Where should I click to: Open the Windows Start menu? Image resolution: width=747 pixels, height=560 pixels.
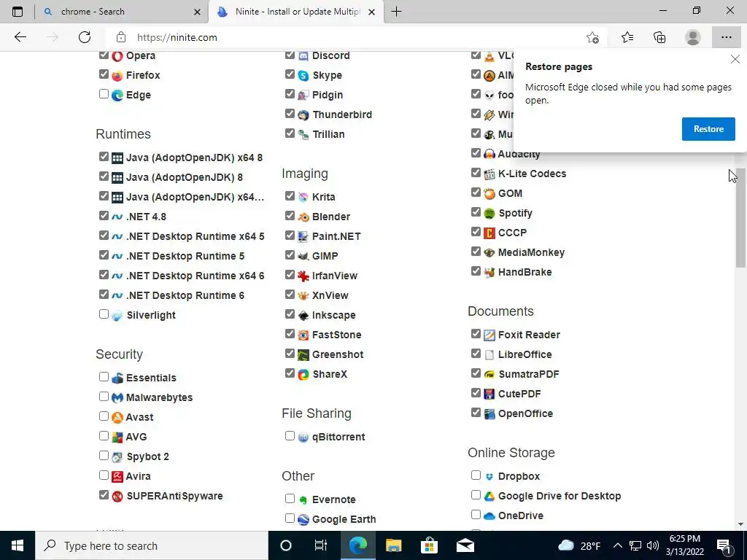coord(18,545)
